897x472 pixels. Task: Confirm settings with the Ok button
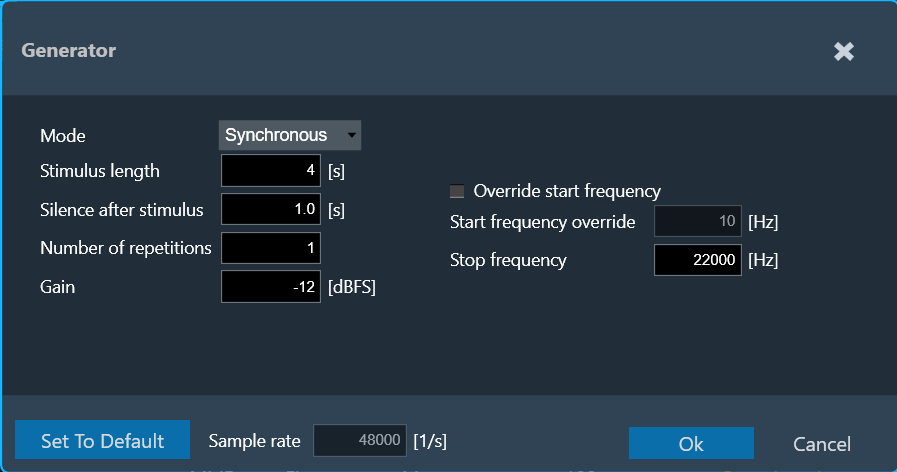click(691, 443)
